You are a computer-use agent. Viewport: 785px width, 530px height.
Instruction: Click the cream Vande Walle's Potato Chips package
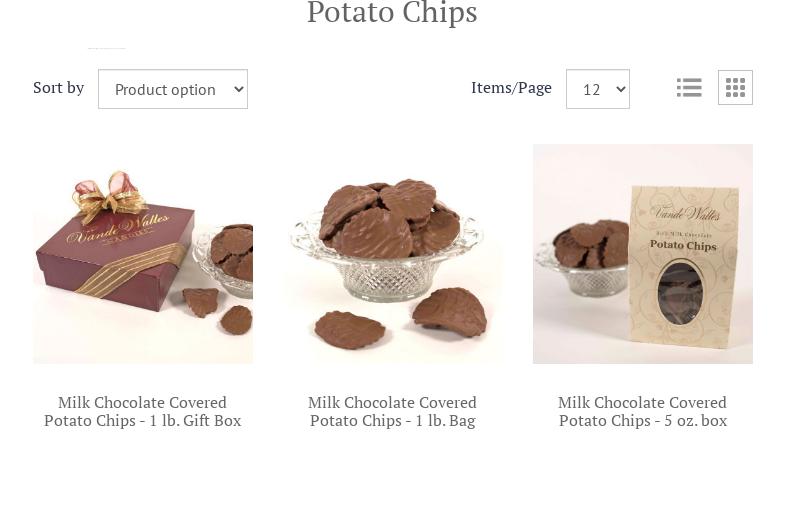(x=683, y=266)
